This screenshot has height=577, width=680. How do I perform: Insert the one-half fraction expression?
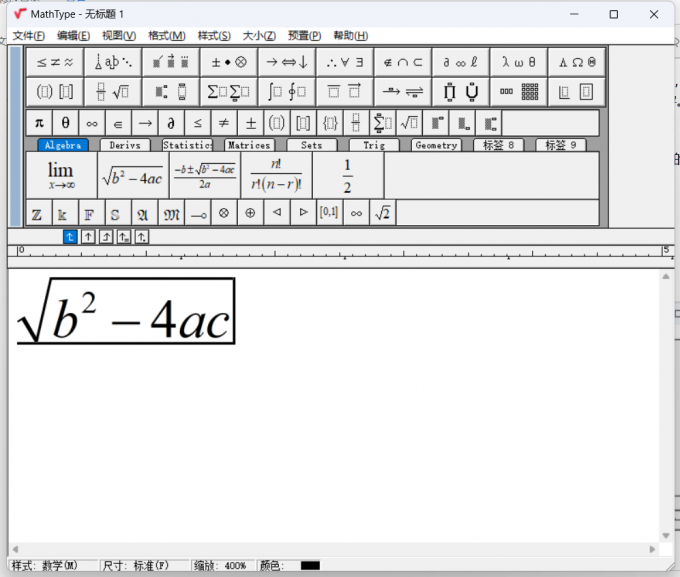pyautogui.click(x=348, y=175)
